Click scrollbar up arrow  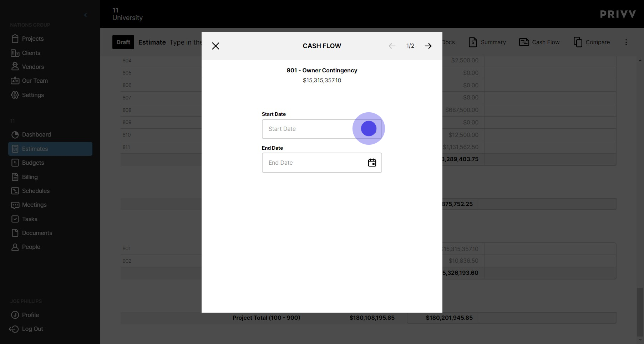(x=640, y=61)
